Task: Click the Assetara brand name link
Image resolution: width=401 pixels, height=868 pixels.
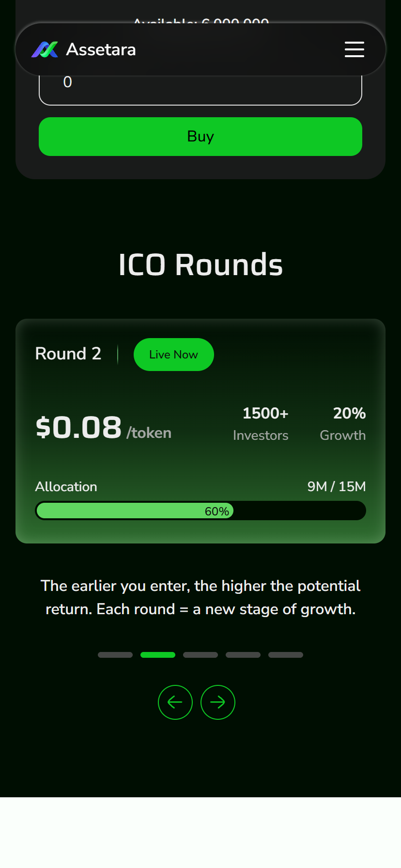Action: [101, 49]
